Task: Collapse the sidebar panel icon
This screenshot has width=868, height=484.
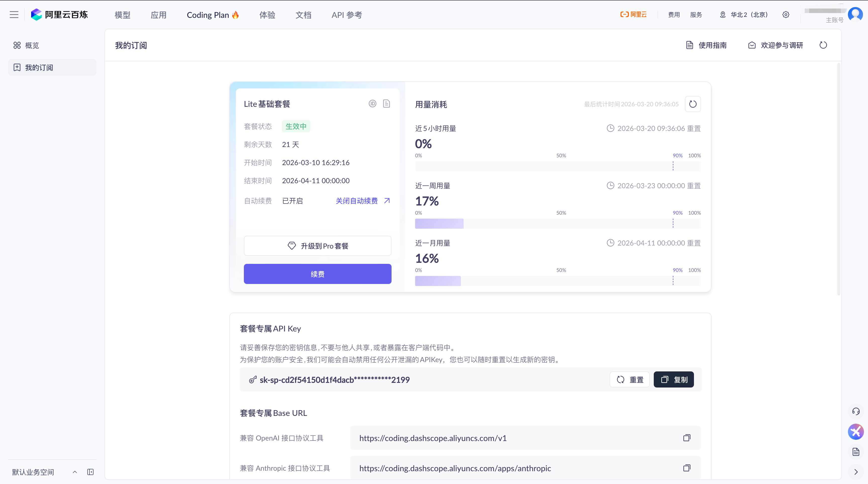Action: 90,472
